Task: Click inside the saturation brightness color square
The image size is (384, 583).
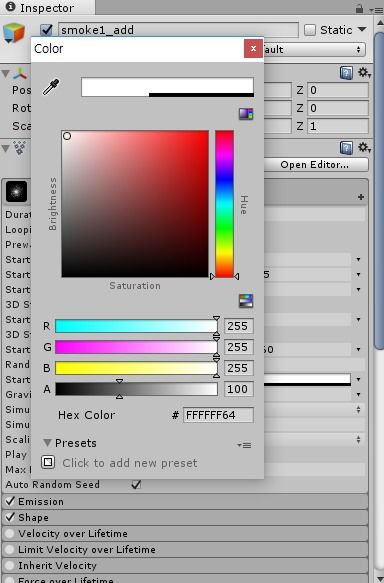Action: pos(135,204)
